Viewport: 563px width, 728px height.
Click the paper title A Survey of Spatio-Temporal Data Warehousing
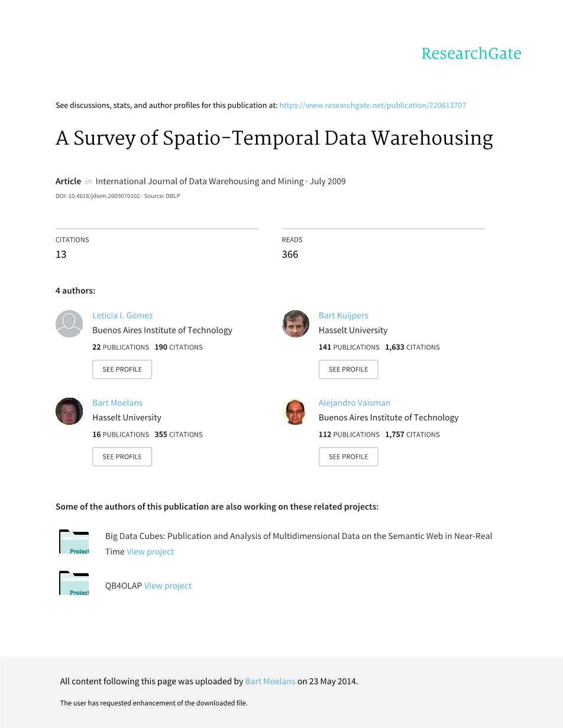click(x=274, y=138)
